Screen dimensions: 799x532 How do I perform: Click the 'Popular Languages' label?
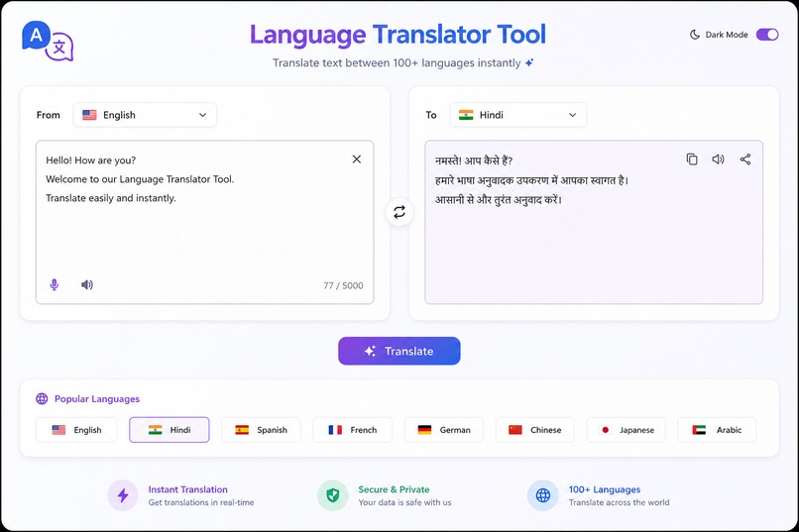click(x=97, y=398)
